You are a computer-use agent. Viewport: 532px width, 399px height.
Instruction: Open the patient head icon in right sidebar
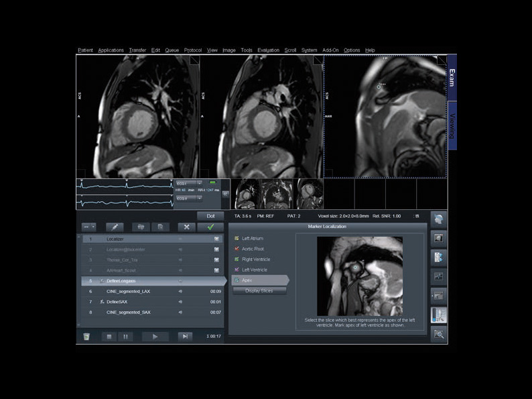click(439, 219)
